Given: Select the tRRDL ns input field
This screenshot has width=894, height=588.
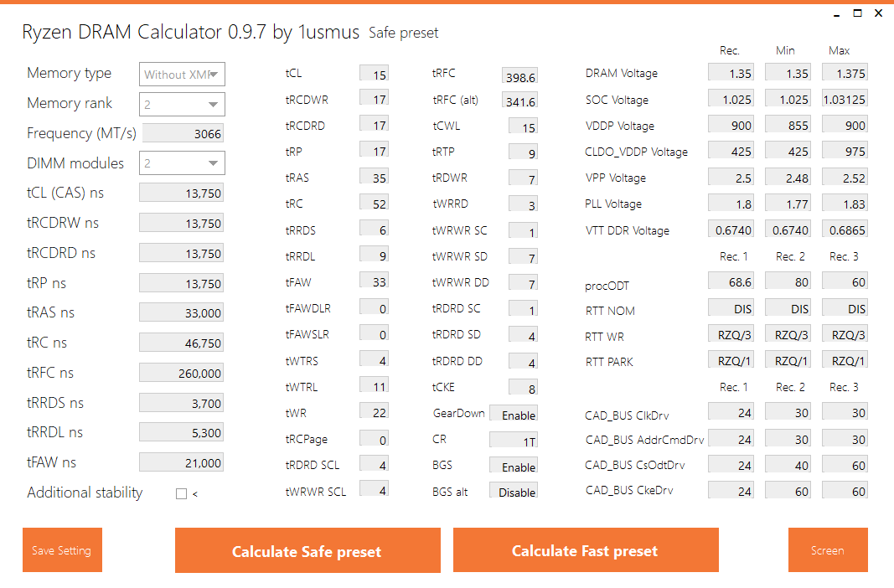Looking at the screenshot, I should 181,432.
